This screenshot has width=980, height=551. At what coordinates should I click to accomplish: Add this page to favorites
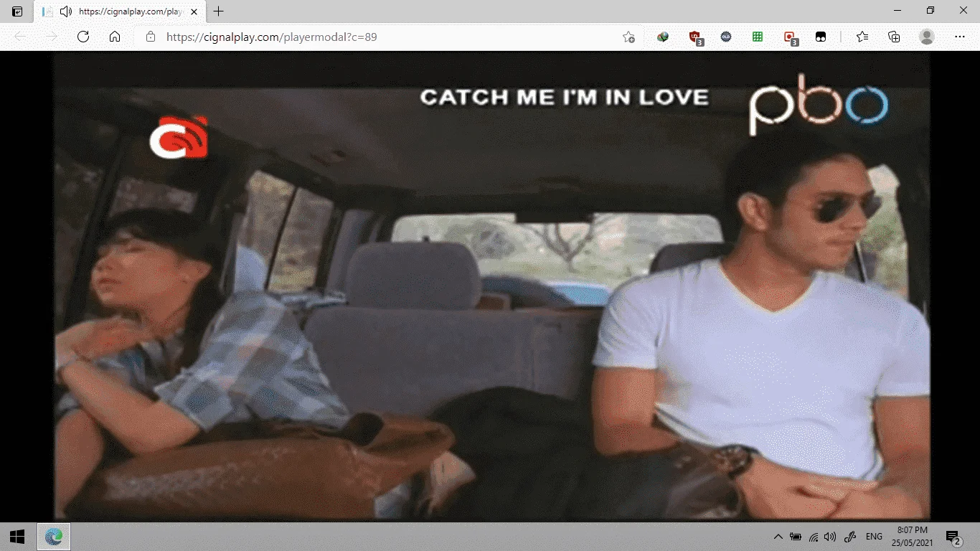[x=628, y=37]
